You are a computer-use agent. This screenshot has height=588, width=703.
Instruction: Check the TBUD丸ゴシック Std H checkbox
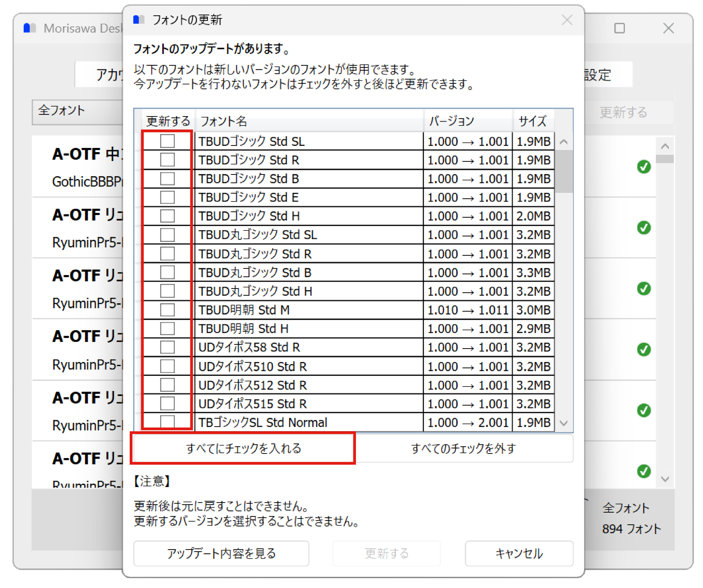pos(167,291)
